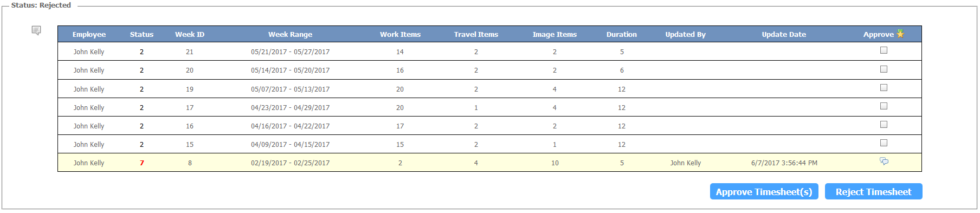The image size is (980, 213).
Task: Tick the approve checkbox for week 19
Action: [884, 87]
